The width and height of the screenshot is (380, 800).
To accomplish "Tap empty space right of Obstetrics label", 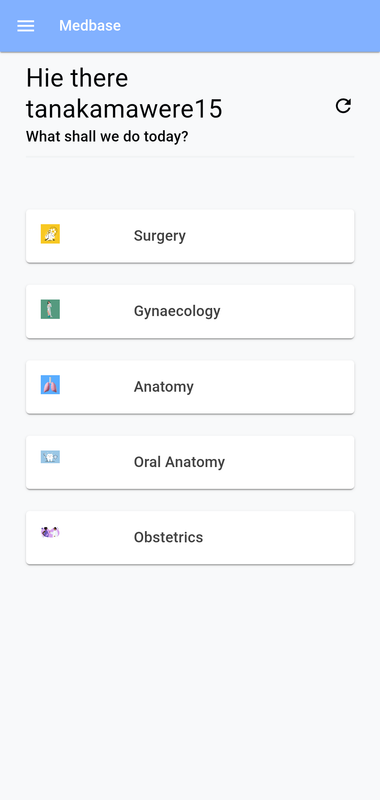I will pyautogui.click(x=278, y=537).
